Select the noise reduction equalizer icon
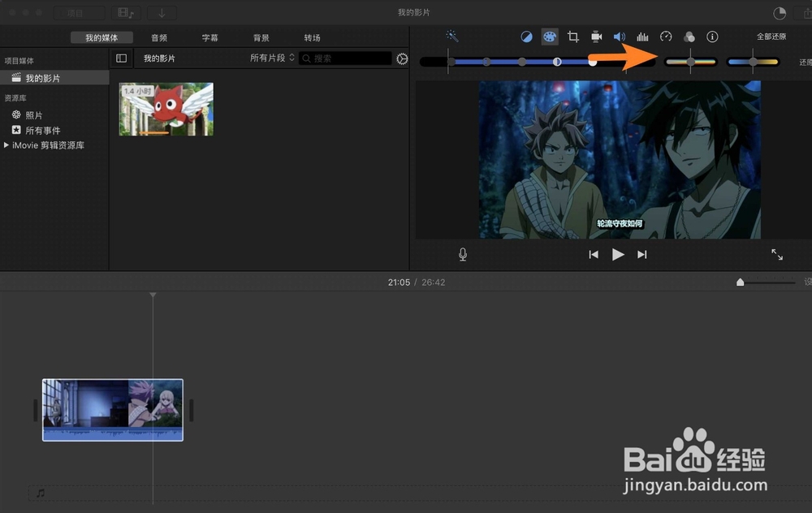This screenshot has height=513, width=812. pyautogui.click(x=643, y=37)
